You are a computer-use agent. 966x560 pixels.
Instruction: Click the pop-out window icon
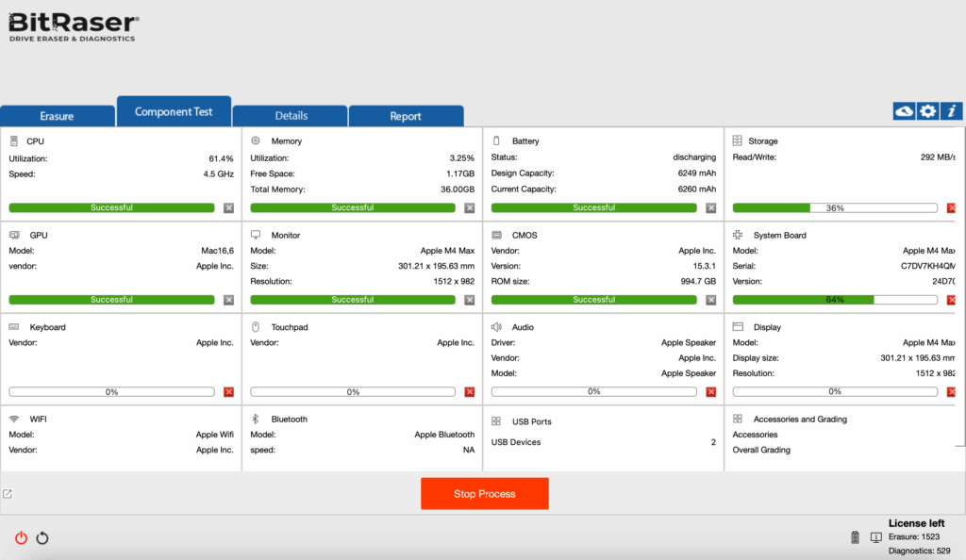[x=8, y=494]
